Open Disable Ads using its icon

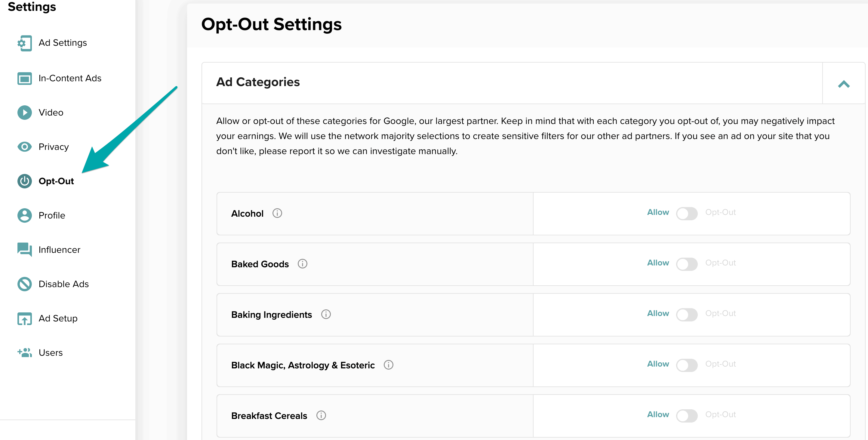(x=24, y=284)
